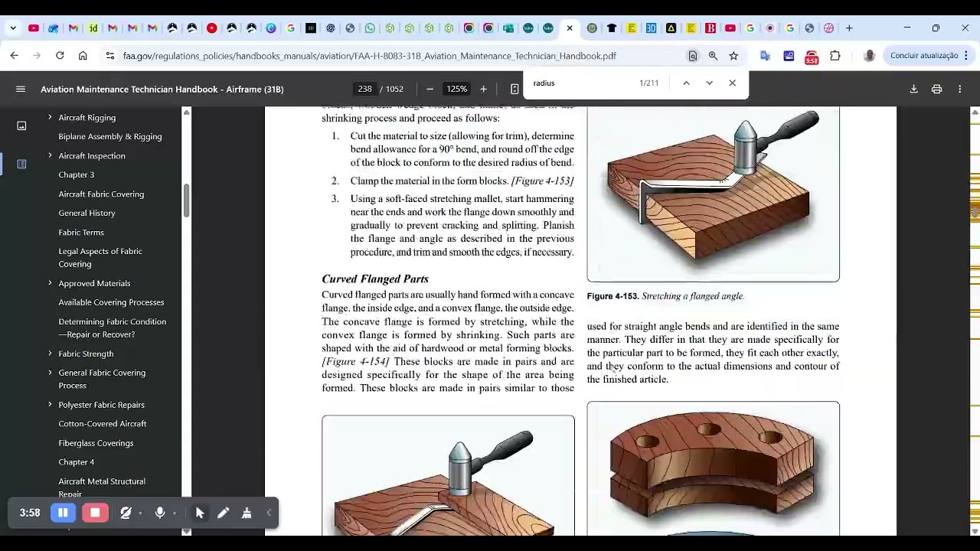Open the microphone options dropdown arrow
Screen dimensions: 980x551
[175, 514]
